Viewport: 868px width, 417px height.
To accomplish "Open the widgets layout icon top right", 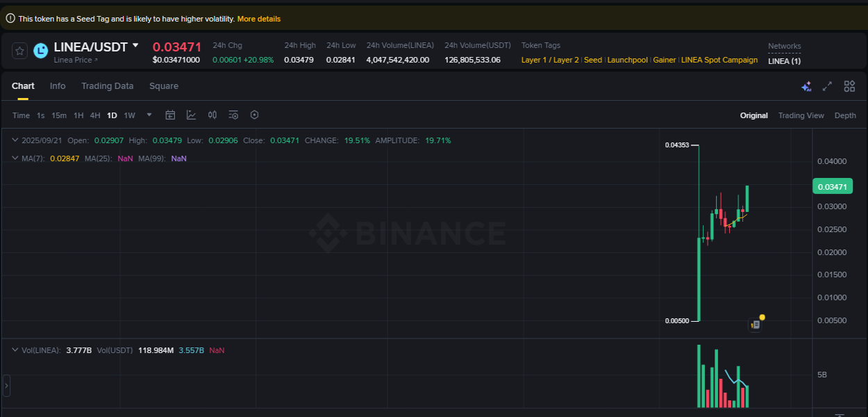I will coord(849,86).
